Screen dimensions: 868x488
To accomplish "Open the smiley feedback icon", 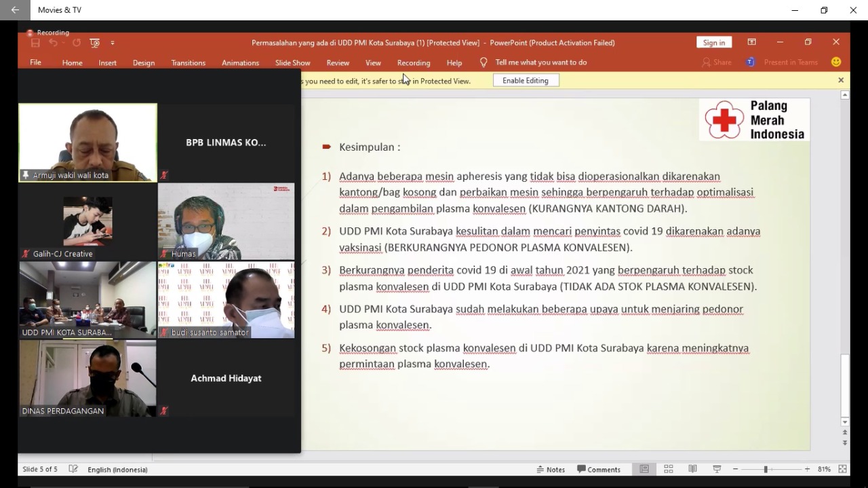I will 836,62.
